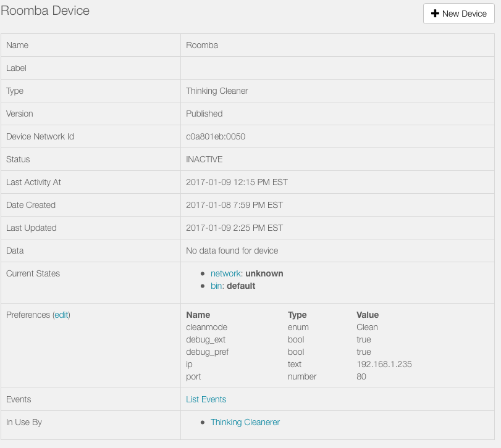The height and width of the screenshot is (448, 501).
Task: Select the cleanmode value Clean
Action: click(367, 328)
